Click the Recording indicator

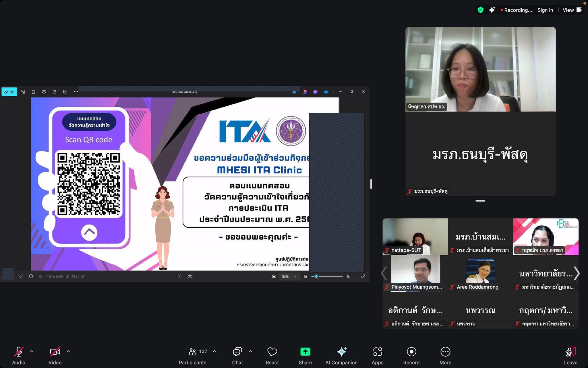tap(516, 10)
